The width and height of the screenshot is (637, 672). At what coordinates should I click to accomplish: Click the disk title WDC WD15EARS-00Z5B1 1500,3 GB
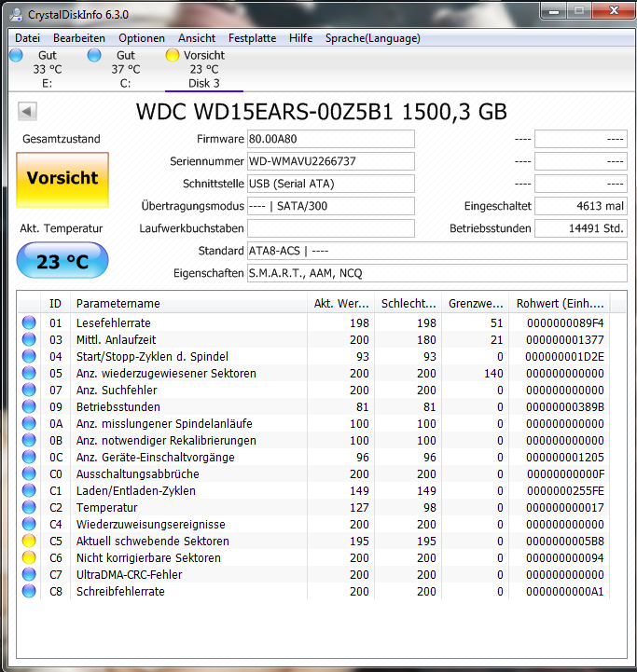pos(321,112)
